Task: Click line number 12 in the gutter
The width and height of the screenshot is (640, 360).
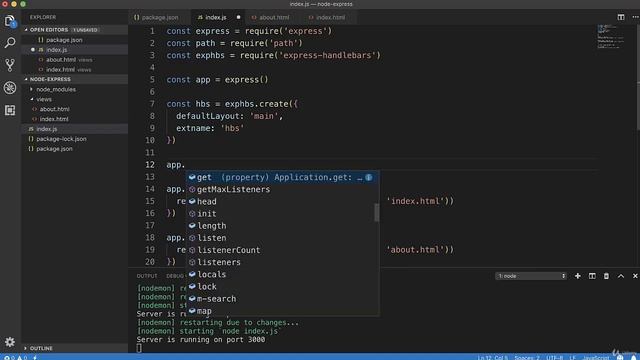Action: [150, 165]
